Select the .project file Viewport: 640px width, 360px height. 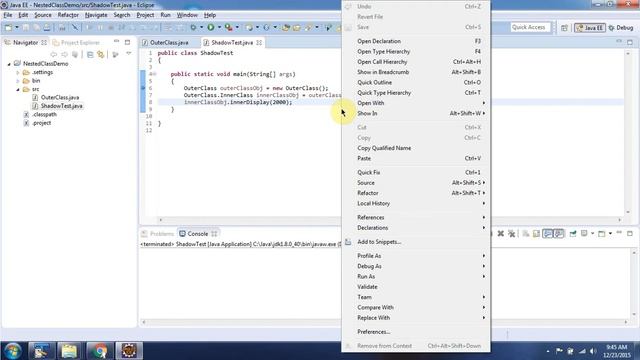pos(42,123)
